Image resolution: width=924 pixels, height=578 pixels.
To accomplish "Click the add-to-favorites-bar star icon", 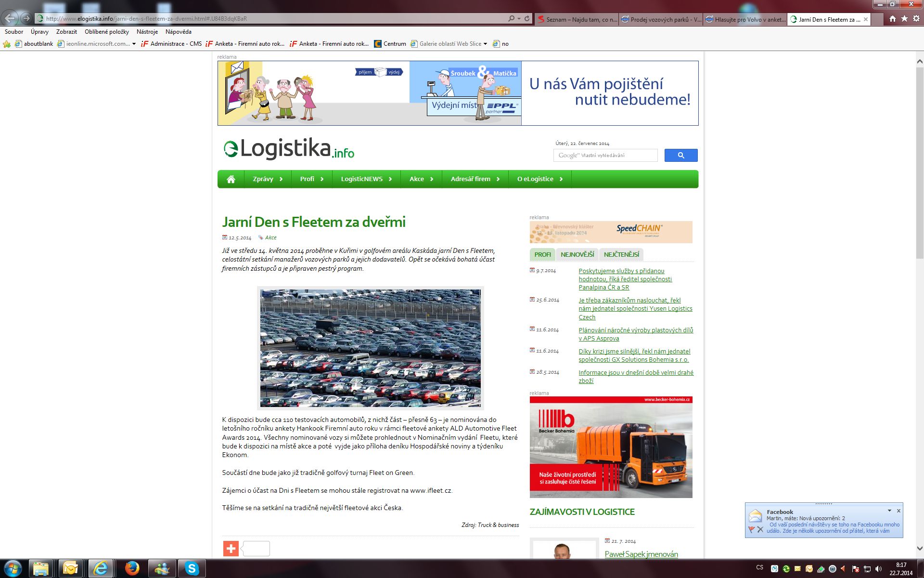I will [x=7, y=44].
